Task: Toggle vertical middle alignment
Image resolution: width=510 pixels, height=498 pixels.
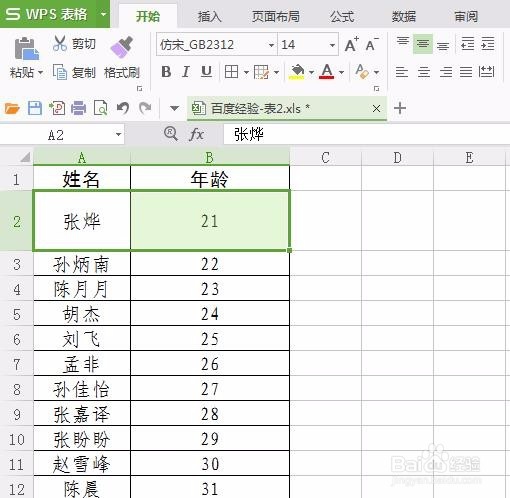Action: [x=423, y=44]
